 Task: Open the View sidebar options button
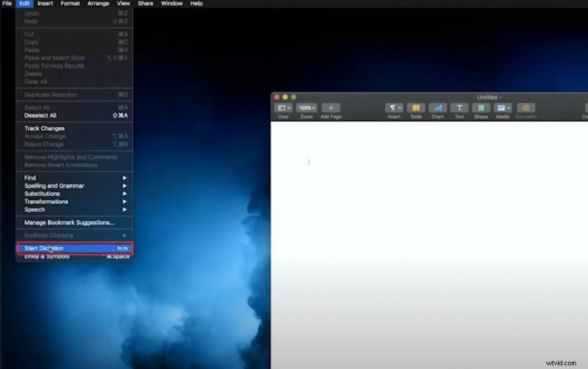(x=283, y=108)
